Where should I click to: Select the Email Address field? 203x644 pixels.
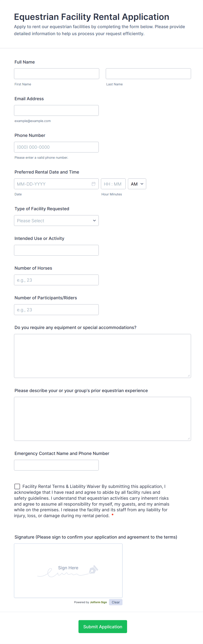pyautogui.click(x=56, y=110)
